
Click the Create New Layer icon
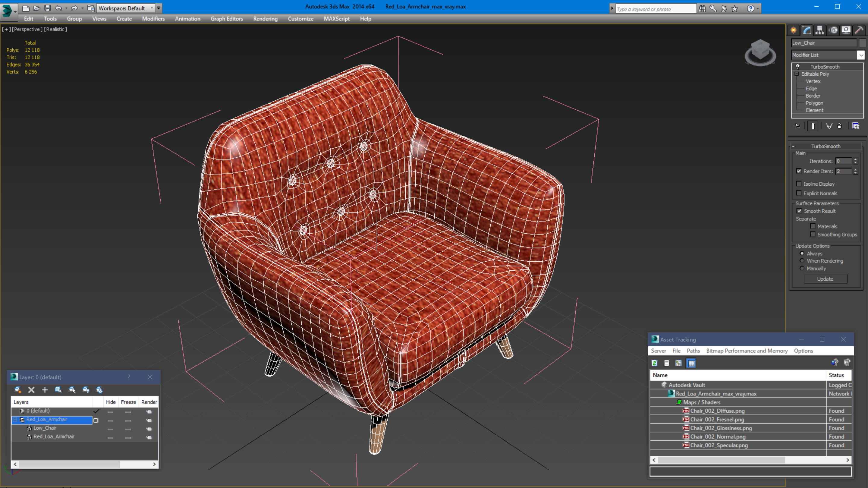17,390
